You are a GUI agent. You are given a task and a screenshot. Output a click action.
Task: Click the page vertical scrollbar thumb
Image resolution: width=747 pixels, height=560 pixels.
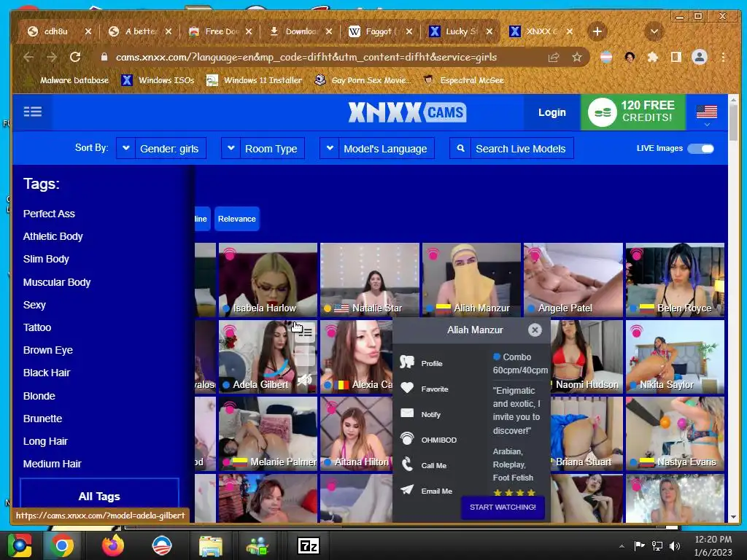(x=733, y=122)
